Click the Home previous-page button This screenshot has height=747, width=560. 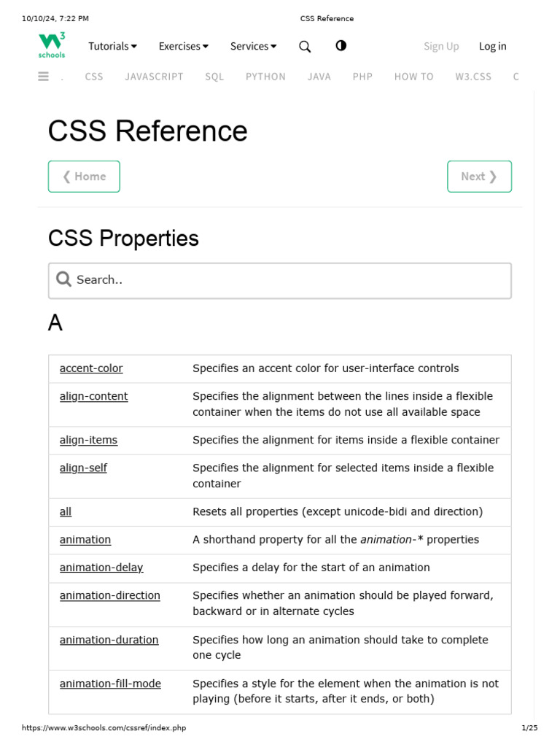click(84, 177)
